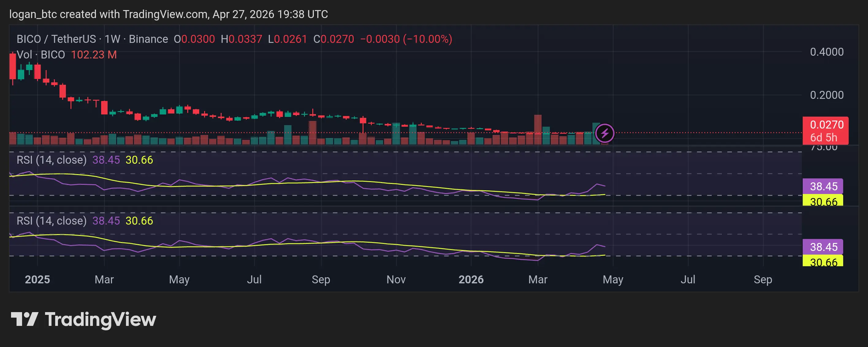Click the 0.4000 price scale label

pyautogui.click(x=827, y=52)
